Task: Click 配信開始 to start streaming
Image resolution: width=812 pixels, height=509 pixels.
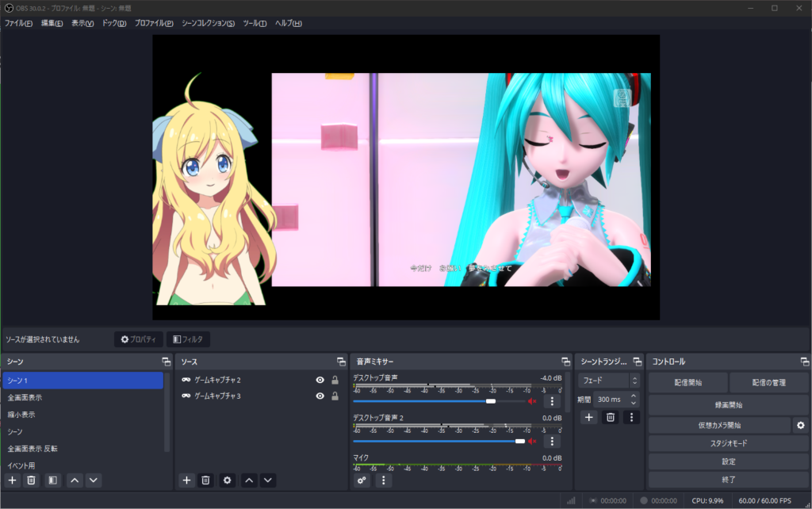Action: point(688,382)
